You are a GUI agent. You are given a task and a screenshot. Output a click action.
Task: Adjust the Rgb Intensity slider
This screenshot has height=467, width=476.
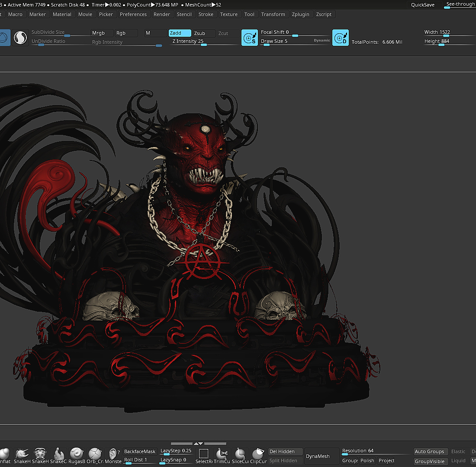[126, 43]
